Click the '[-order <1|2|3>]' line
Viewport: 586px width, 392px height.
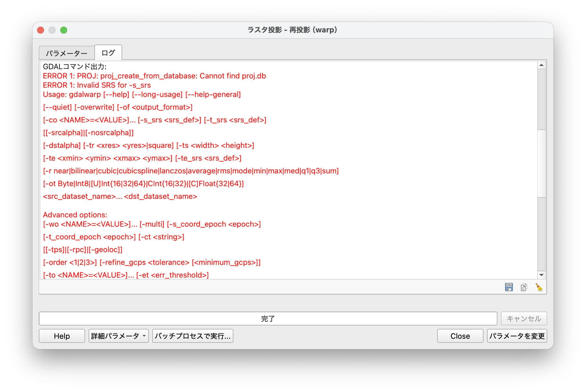click(152, 262)
